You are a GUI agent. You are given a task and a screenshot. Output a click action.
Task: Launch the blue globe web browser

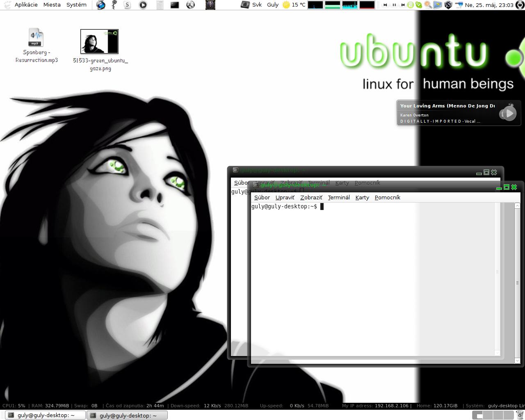(101, 5)
